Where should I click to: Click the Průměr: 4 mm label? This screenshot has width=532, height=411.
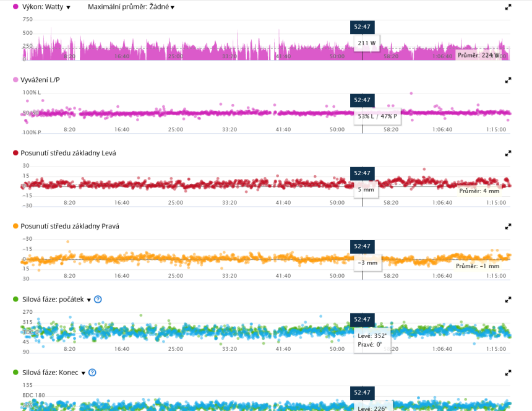coord(479,191)
